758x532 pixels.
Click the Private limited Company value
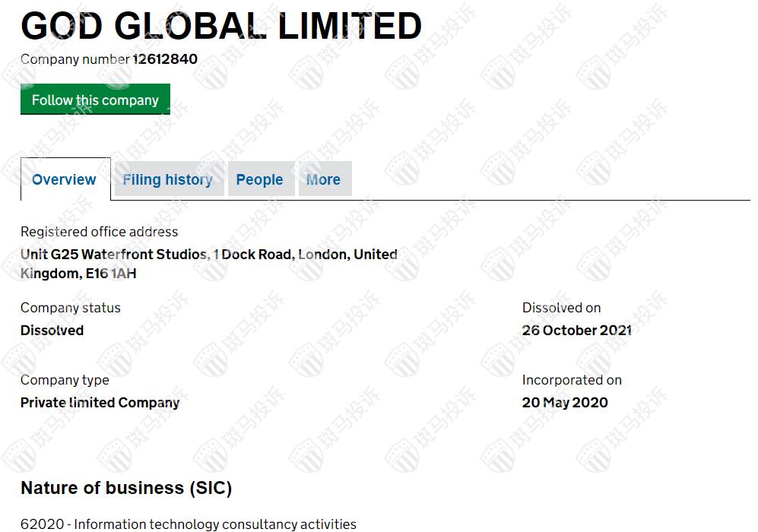coord(100,403)
